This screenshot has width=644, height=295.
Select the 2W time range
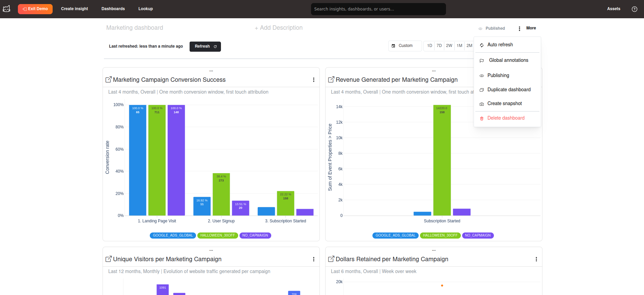point(449,46)
